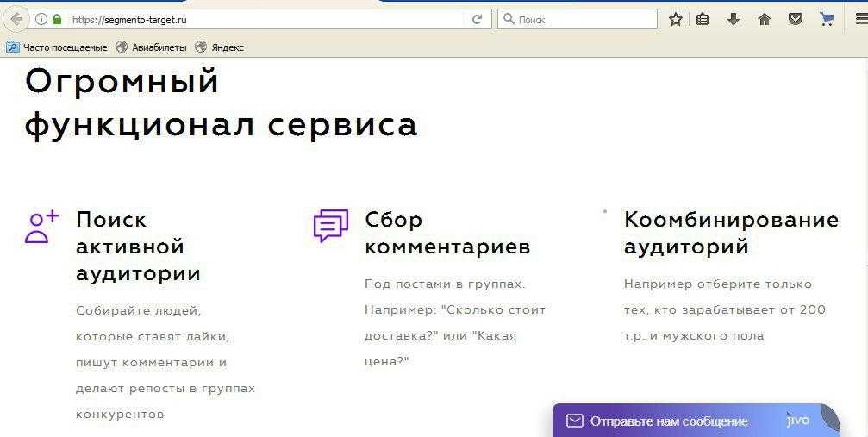
Task: Open site information via the info icon
Action: click(41, 19)
